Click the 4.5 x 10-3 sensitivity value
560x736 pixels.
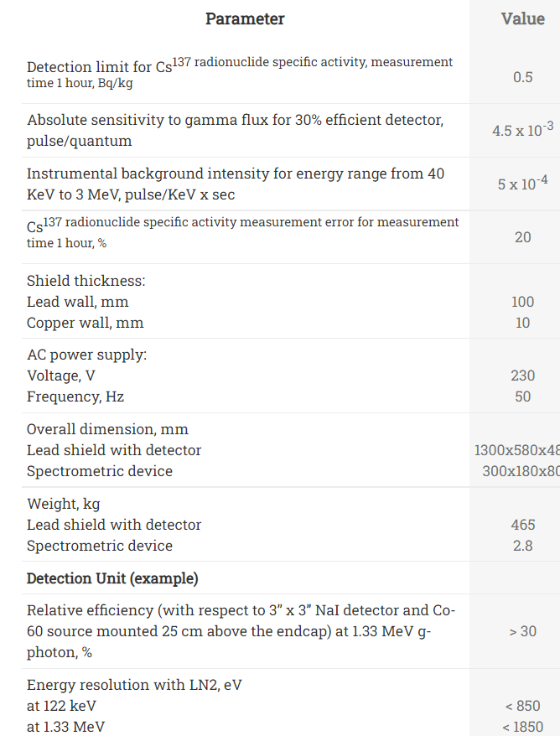522,129
